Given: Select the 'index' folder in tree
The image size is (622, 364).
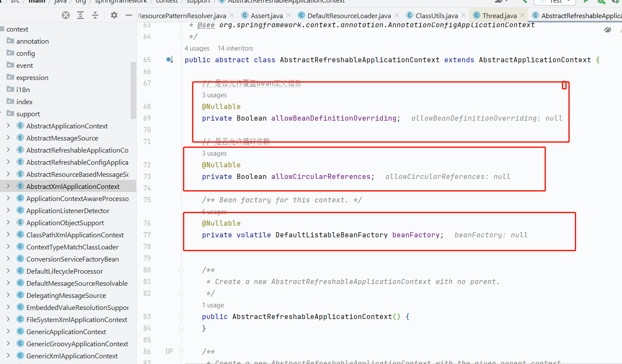Looking at the screenshot, I should point(24,102).
